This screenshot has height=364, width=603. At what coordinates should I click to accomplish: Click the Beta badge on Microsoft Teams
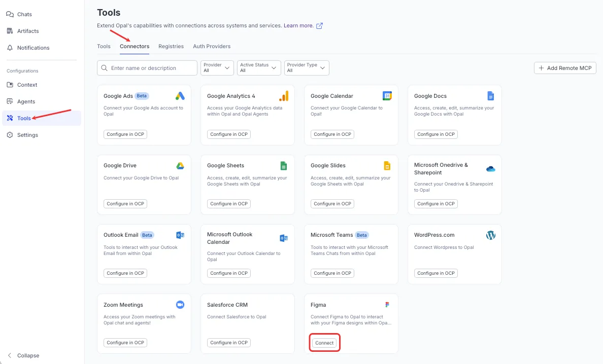pos(362,235)
